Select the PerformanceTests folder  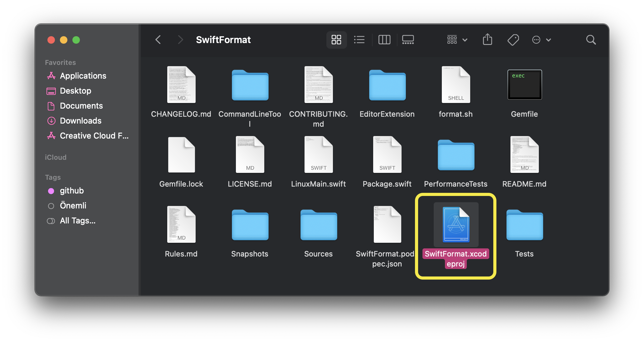pos(456,155)
